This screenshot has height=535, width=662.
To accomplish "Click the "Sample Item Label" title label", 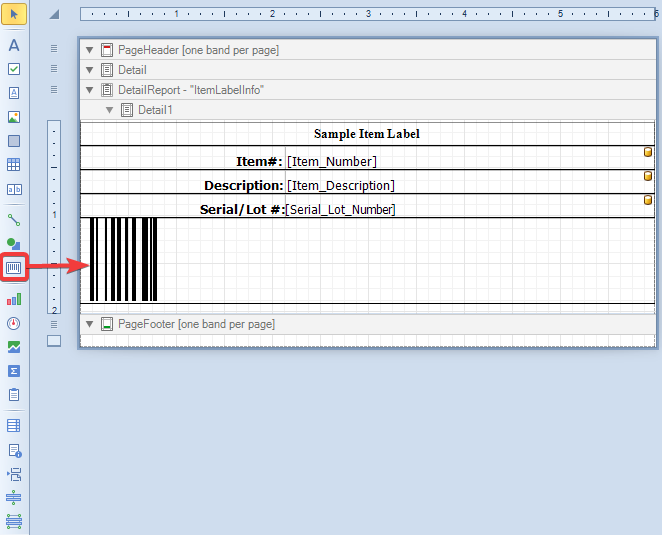I will (366, 134).
